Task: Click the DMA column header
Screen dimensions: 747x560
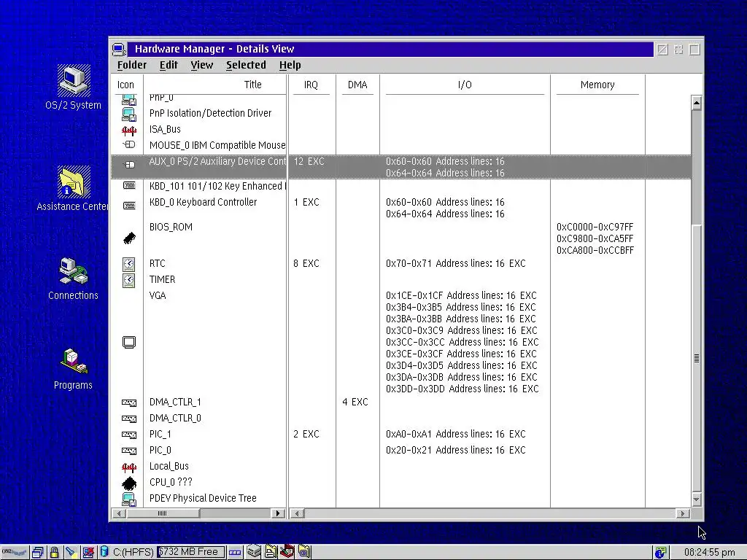Action: coord(357,85)
